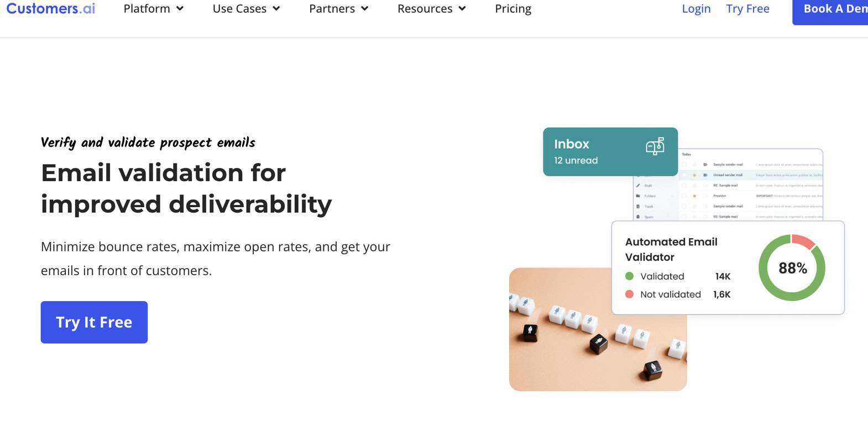Select the RE: Sample mail email row
868x442 pixels.
725,186
